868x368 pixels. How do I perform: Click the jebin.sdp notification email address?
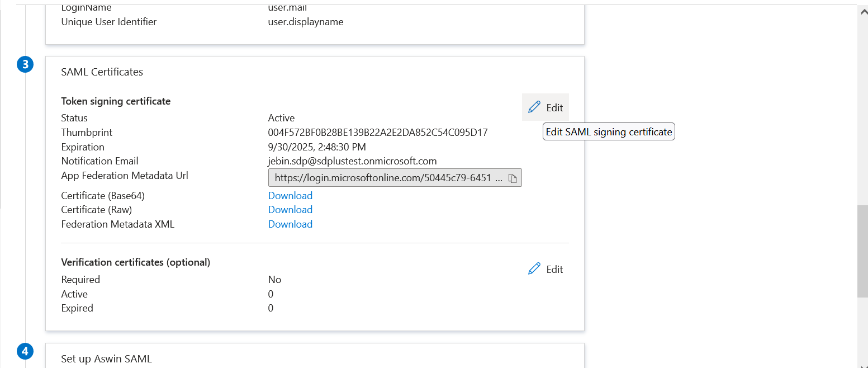pos(352,161)
